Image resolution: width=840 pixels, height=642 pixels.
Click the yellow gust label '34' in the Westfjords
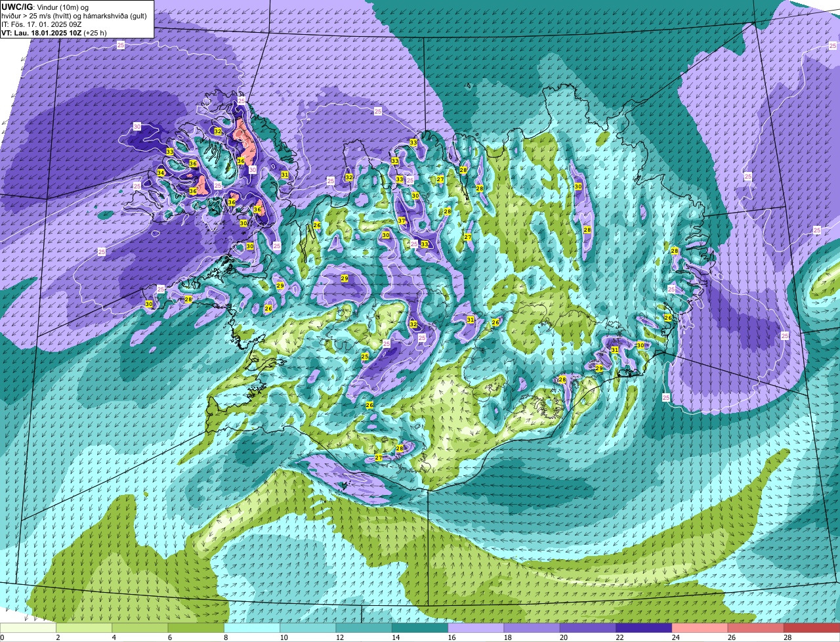point(161,173)
